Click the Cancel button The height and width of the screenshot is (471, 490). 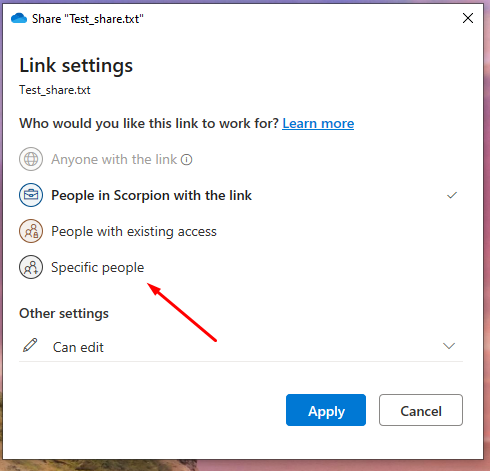tap(421, 410)
